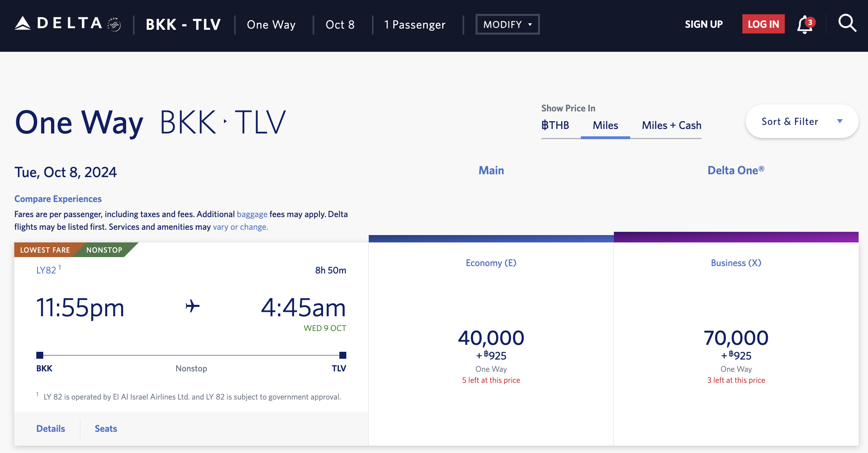Expand the Sort & Filter dropdown

802,122
